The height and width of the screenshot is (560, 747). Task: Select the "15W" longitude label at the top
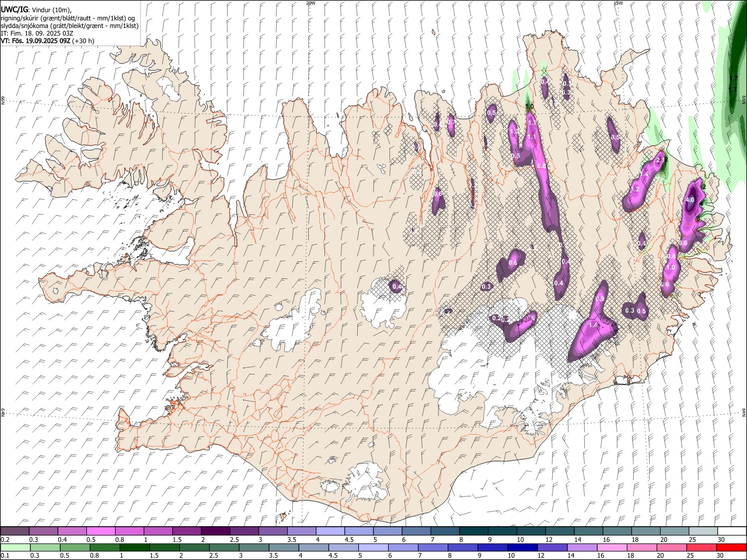click(x=618, y=3)
